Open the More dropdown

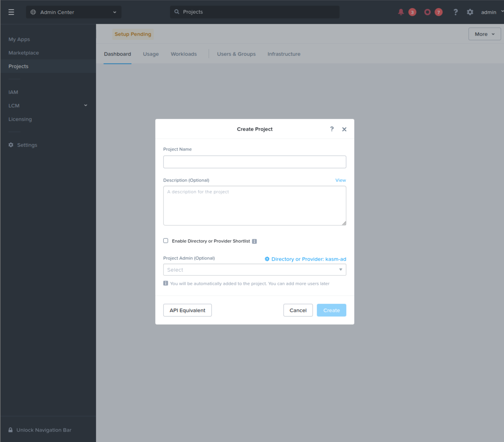[x=484, y=34]
